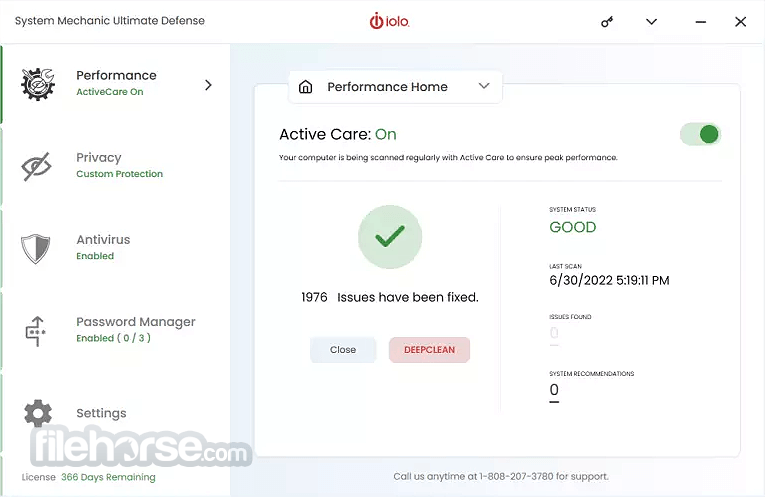Click the Settings gear icon

pyautogui.click(x=38, y=413)
